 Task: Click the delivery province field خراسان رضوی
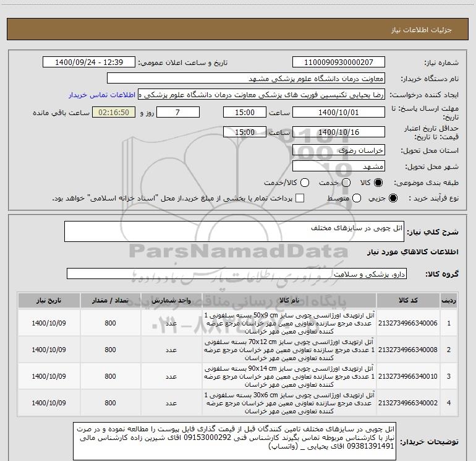[339, 150]
